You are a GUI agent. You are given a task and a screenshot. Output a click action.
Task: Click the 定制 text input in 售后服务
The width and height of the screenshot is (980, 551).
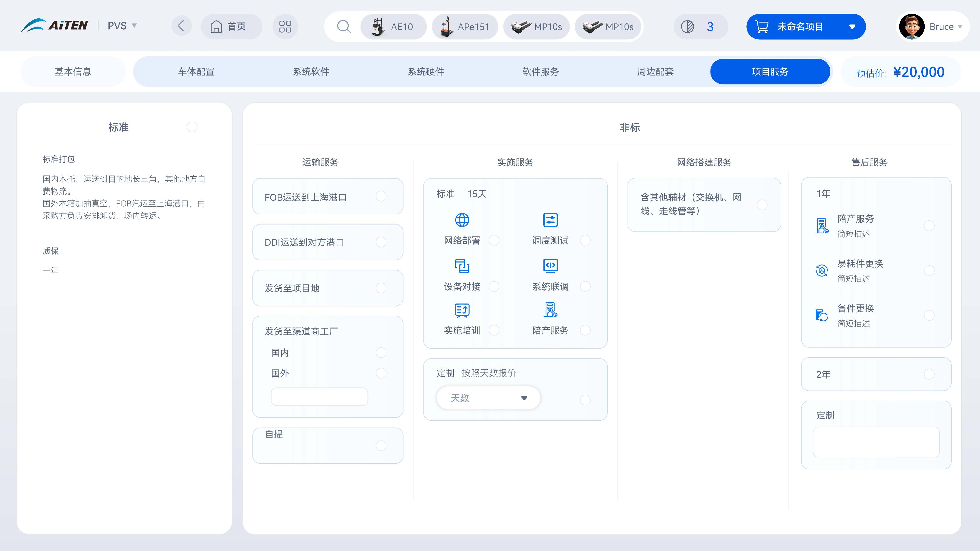point(875,442)
